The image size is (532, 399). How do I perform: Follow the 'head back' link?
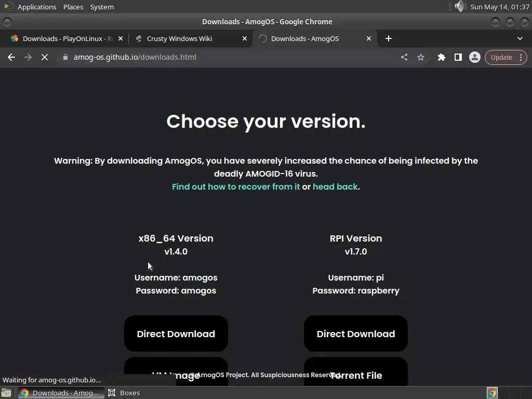coord(335,187)
